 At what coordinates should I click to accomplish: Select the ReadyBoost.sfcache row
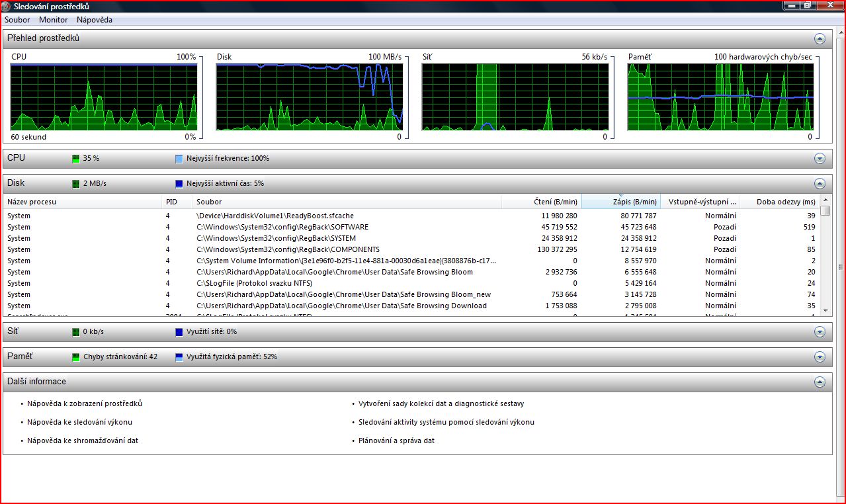[x=411, y=216]
